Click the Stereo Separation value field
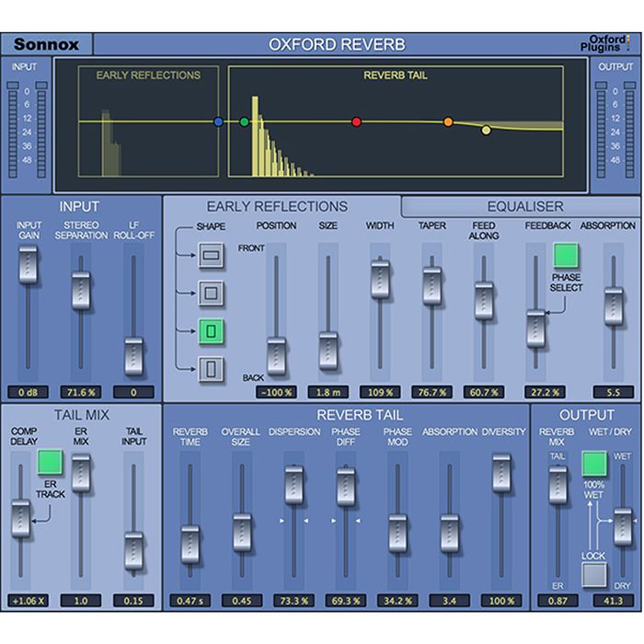 coord(82,392)
